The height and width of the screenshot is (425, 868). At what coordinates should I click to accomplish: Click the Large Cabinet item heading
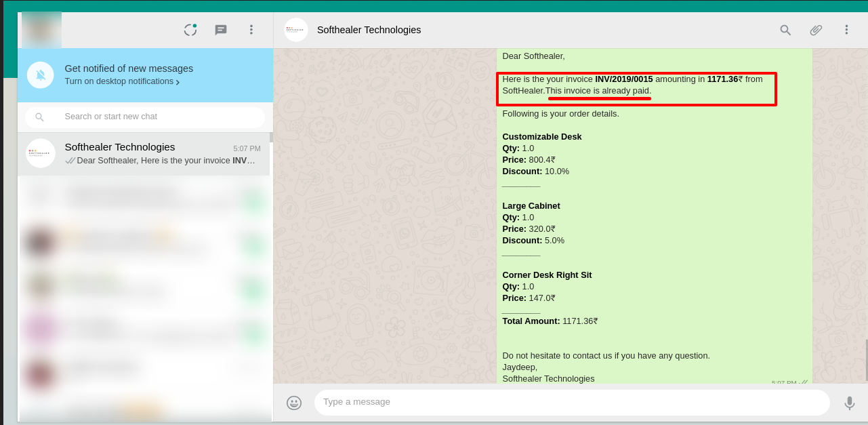[531, 205]
